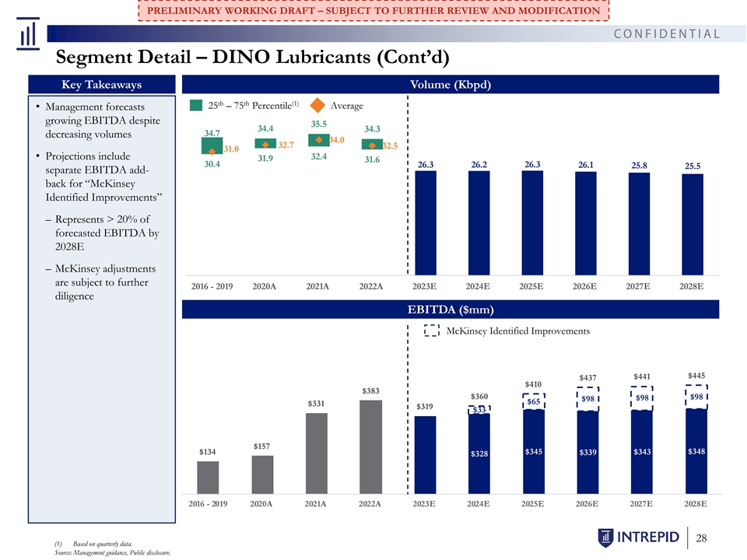Click the $360 total above 2024E bar
The height and width of the screenshot is (560, 747).
(479, 396)
